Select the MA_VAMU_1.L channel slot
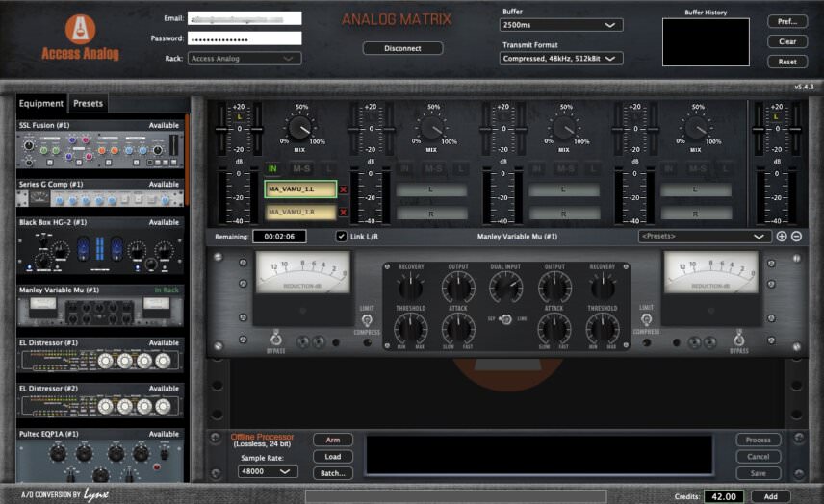Image resolution: width=824 pixels, height=504 pixels. pyautogui.click(x=300, y=189)
